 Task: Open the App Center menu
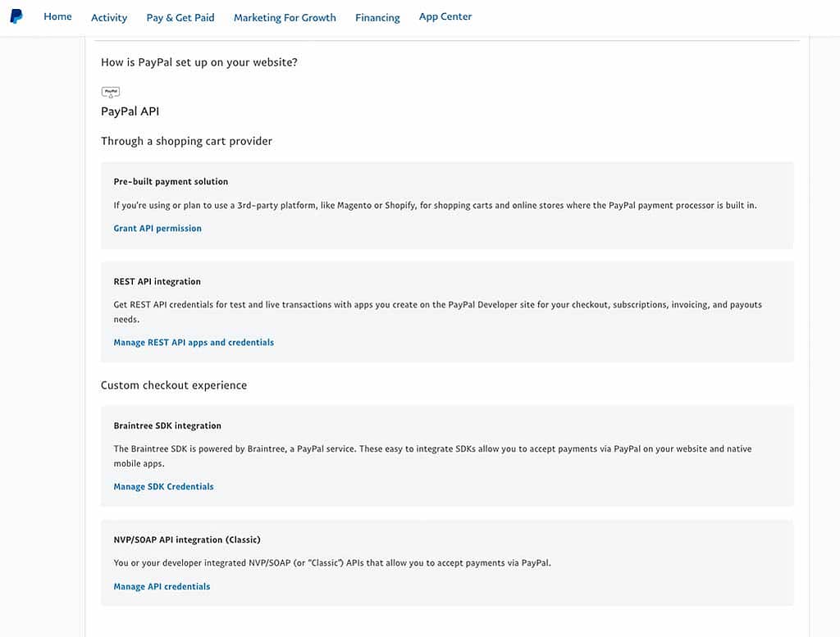445,16
